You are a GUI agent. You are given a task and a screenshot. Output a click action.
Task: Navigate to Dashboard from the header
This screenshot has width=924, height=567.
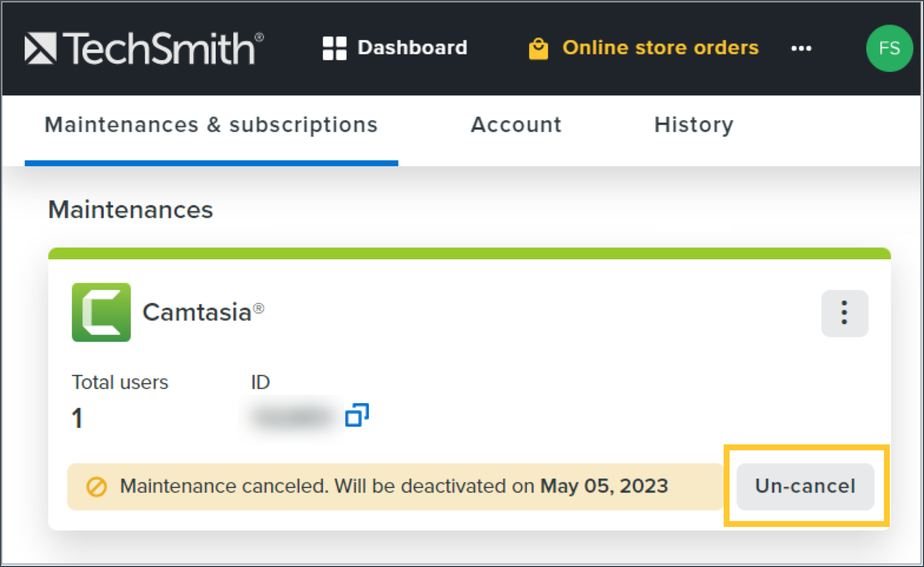[x=411, y=48]
